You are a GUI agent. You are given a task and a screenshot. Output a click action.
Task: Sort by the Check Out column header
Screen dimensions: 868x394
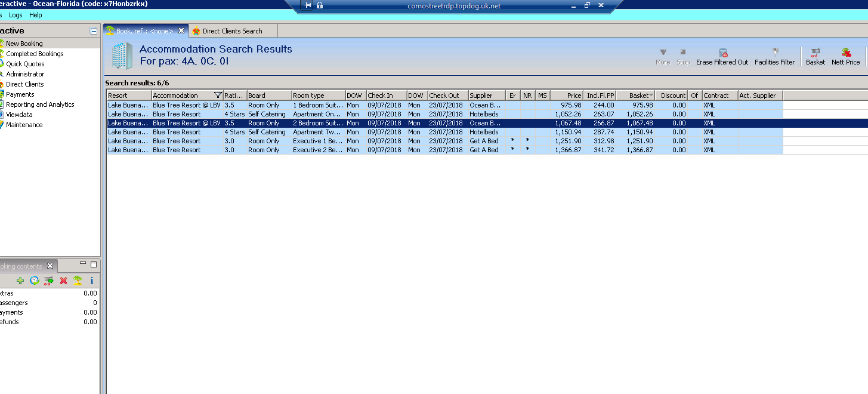[447, 96]
